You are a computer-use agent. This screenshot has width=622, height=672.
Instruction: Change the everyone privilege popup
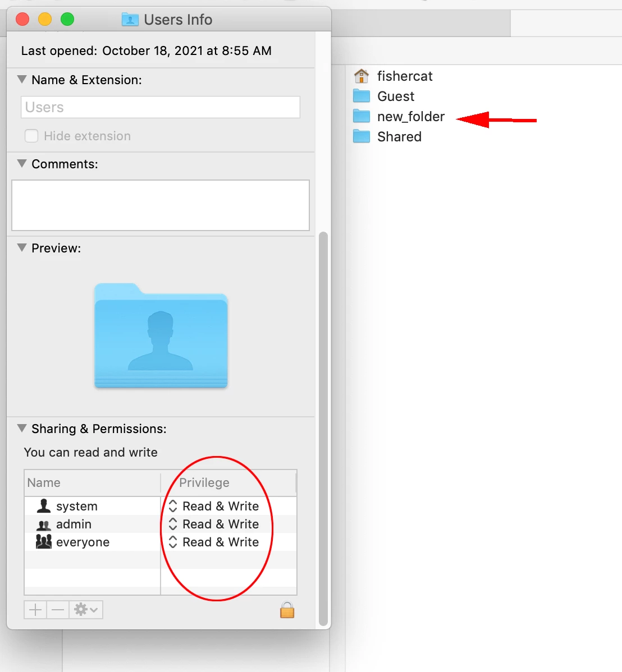pos(214,542)
